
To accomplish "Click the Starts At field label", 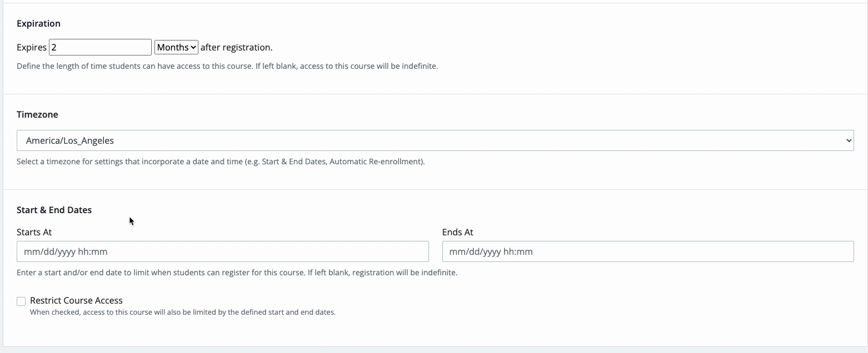I will [x=34, y=232].
